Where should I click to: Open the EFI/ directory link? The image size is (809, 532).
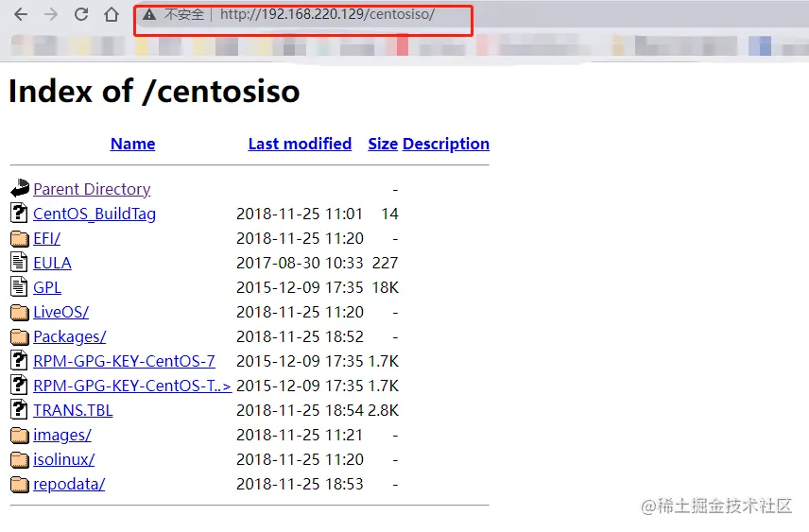click(47, 238)
